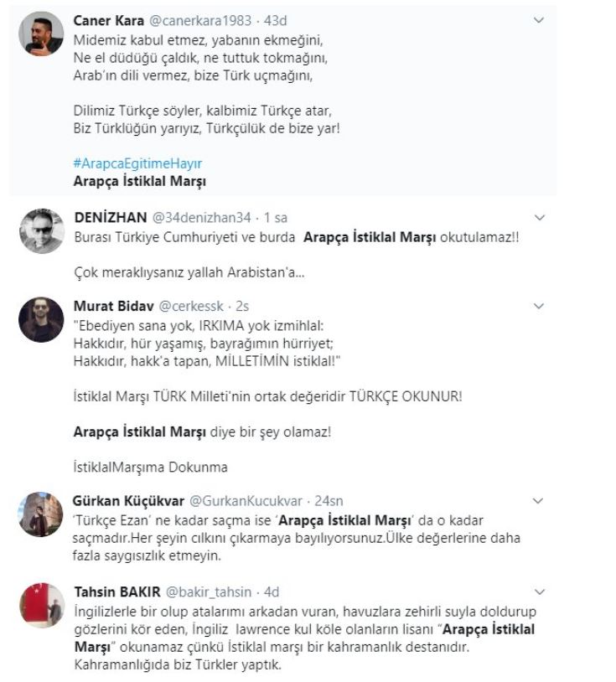This screenshot has height=682, width=616.
Task: Open Caner Kara's profile picture
Action: [x=41, y=35]
